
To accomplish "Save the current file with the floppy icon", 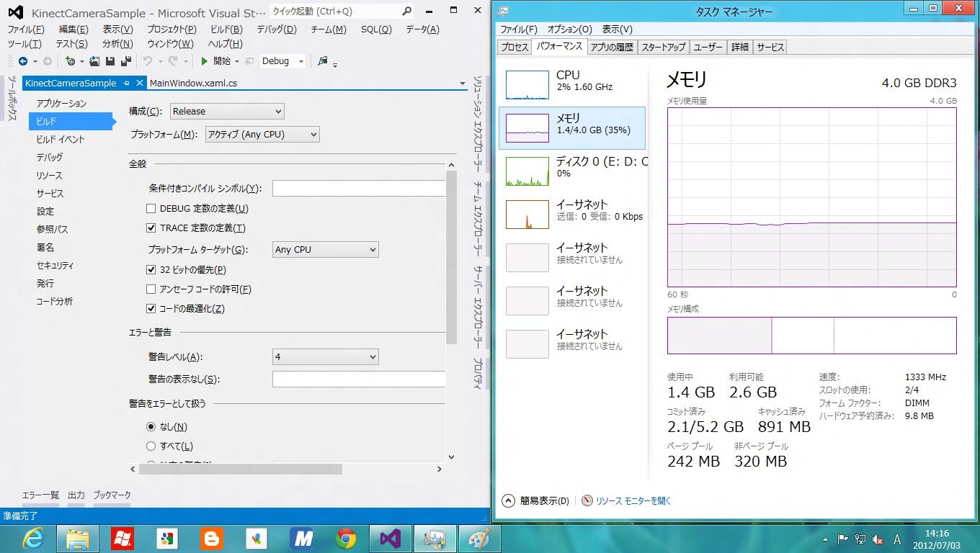I will click(110, 61).
